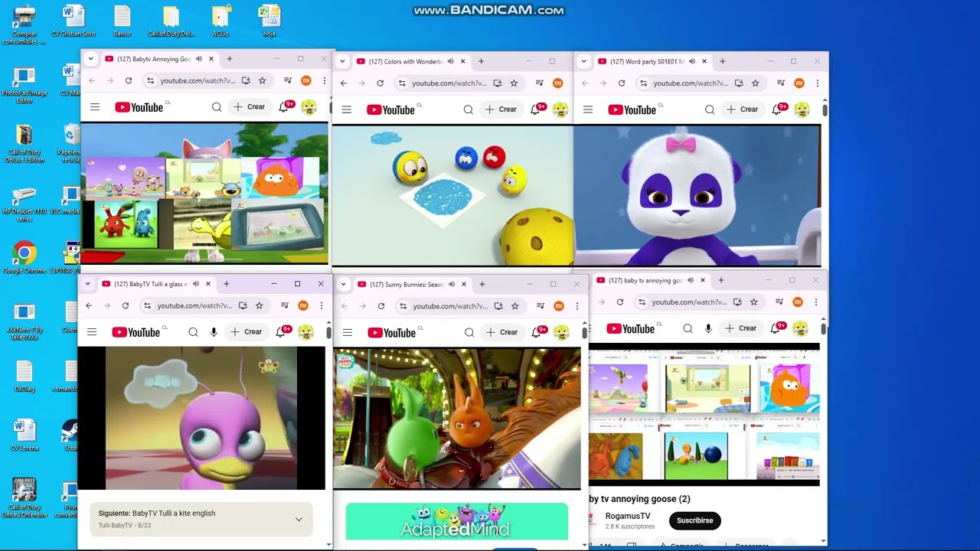This screenshot has width=980, height=551.
Task: Open notifications bell in the Word party window
Action: (x=777, y=109)
